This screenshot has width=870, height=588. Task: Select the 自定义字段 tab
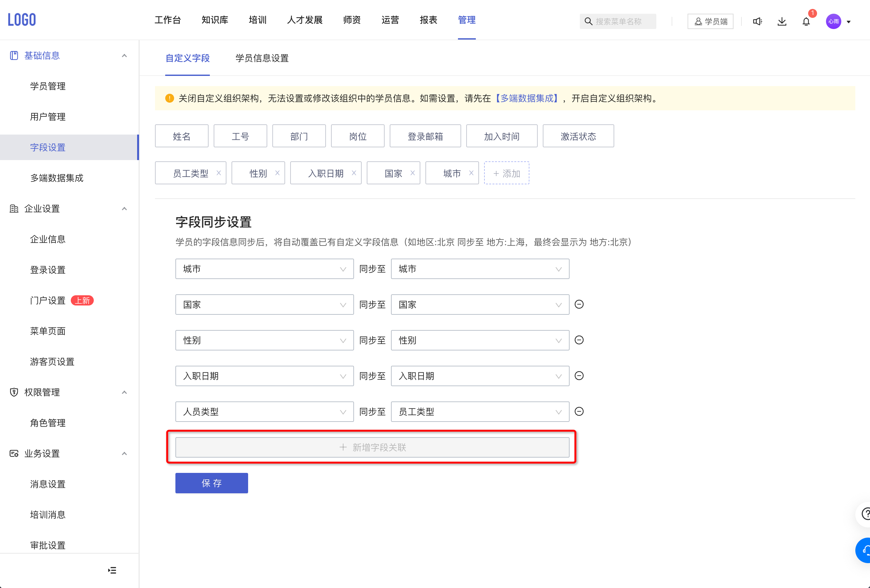point(188,58)
